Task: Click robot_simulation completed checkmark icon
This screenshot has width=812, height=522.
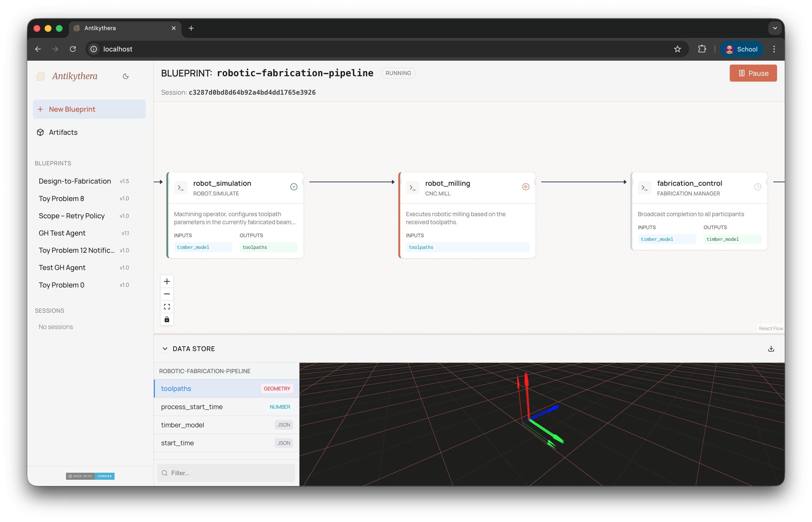Action: 294,187
